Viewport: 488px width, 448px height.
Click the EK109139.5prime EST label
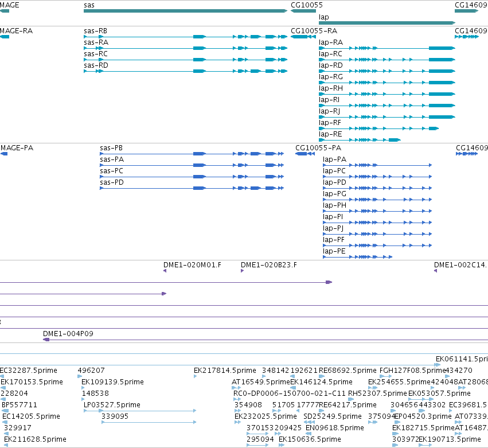tap(112, 382)
